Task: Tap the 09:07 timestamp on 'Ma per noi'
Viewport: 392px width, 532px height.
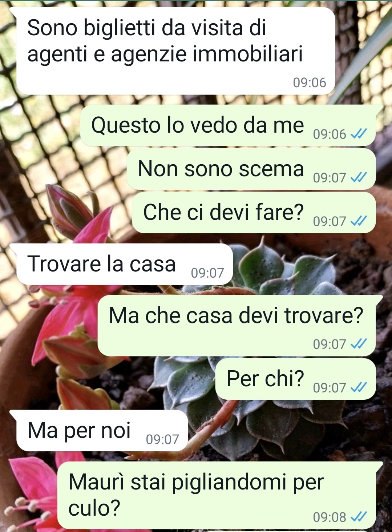Action: click(x=162, y=440)
